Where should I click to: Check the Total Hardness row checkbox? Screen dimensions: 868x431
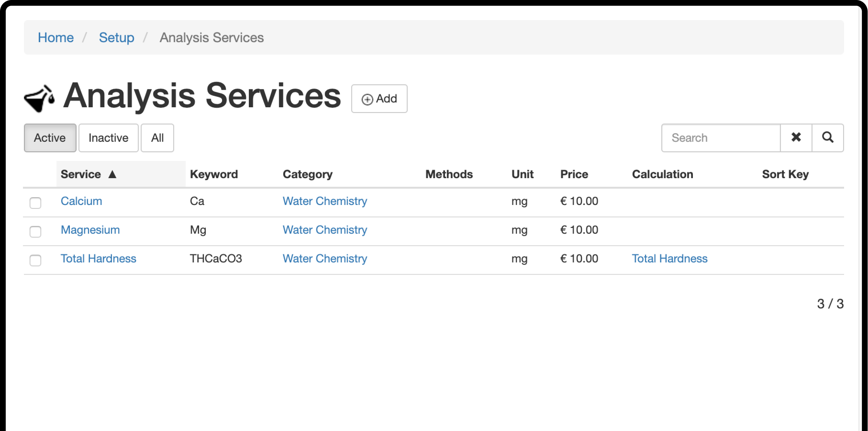35,260
